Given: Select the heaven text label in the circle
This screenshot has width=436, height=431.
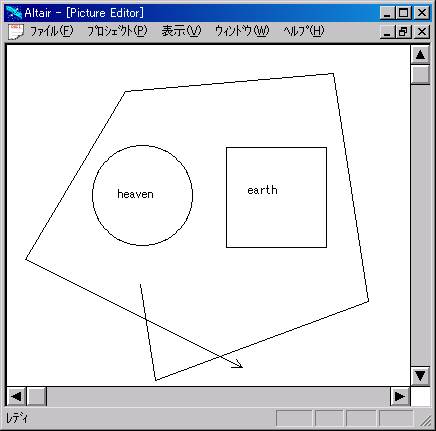Looking at the screenshot, I should (135, 194).
